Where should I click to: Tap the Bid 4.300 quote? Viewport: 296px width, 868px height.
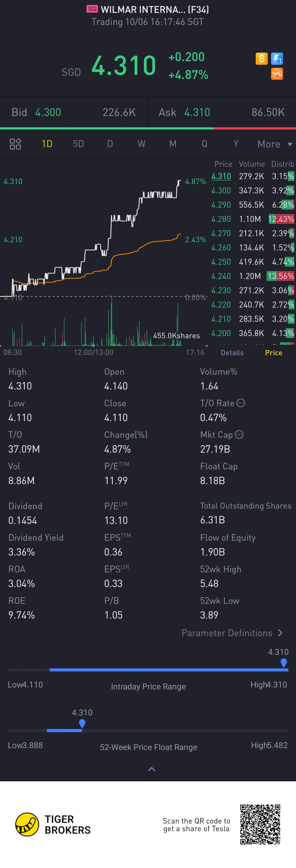(x=73, y=112)
